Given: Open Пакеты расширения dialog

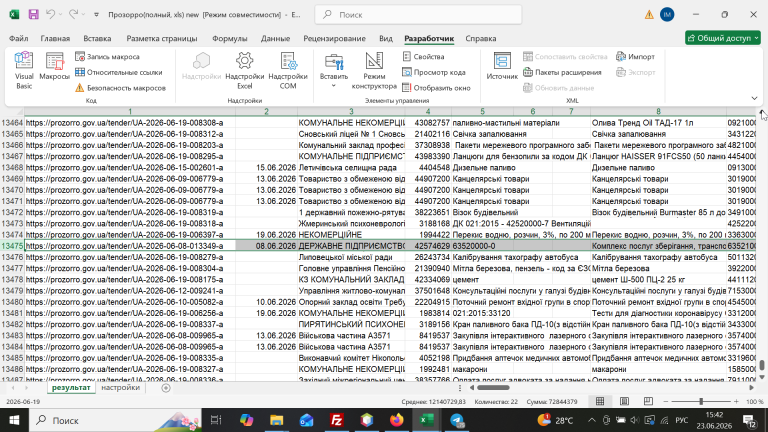Looking at the screenshot, I should coord(562,72).
